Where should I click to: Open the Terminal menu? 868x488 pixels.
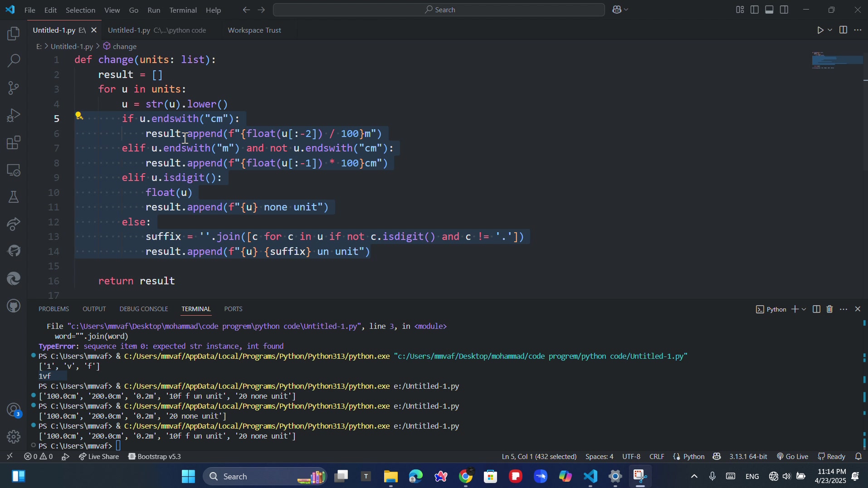(x=183, y=10)
